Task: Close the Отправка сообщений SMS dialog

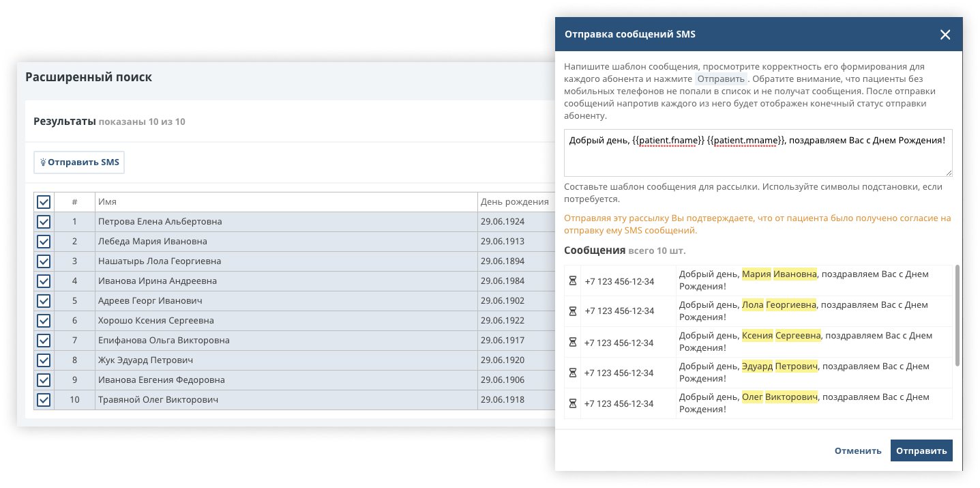Action: (x=945, y=34)
